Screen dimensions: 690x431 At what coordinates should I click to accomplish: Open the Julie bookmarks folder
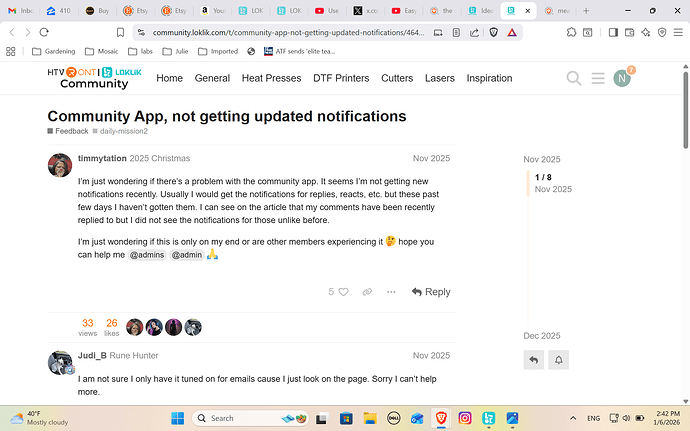click(175, 52)
